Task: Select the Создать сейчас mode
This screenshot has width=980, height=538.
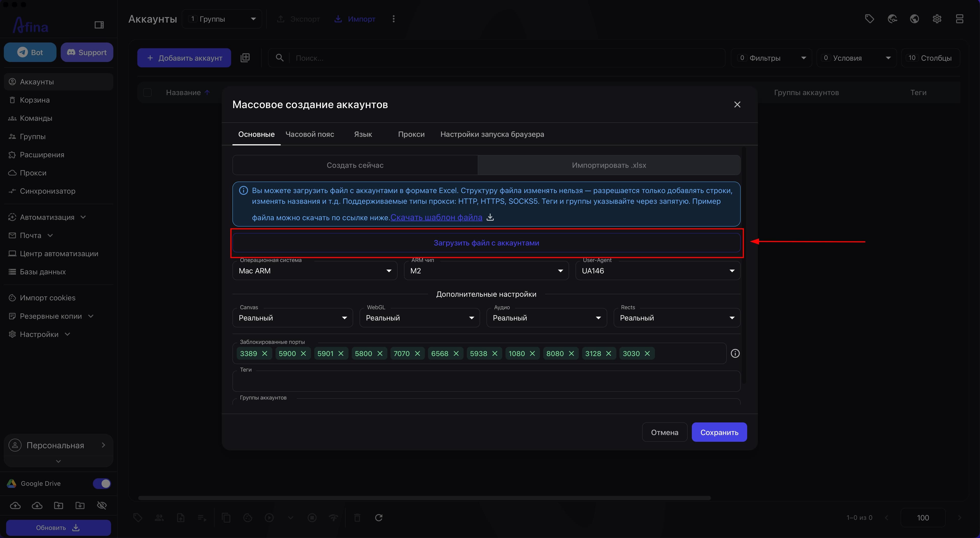Action: 355,165
